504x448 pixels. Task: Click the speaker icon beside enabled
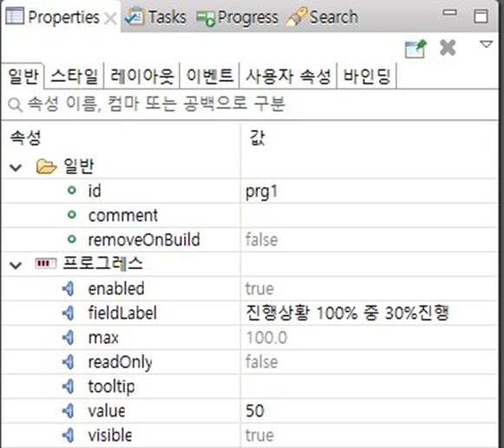69,288
